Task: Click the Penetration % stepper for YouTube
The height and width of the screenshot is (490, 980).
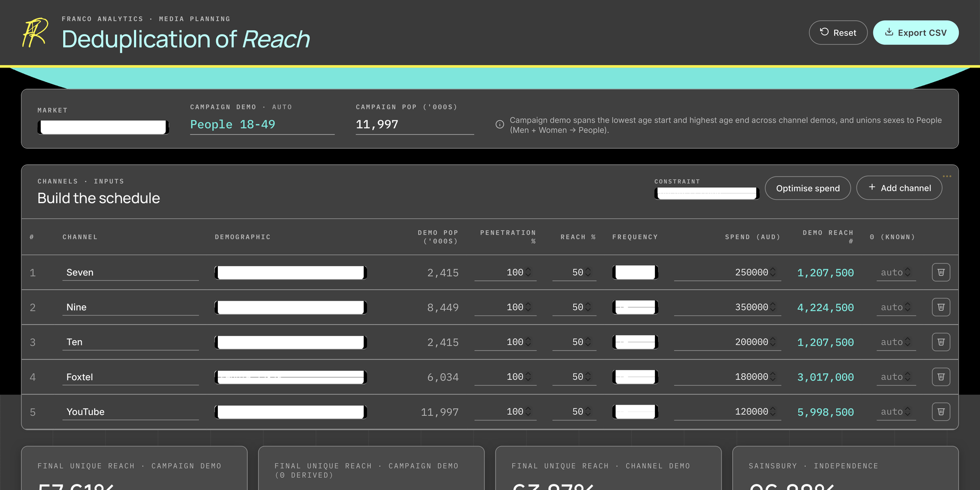Action: (528, 412)
